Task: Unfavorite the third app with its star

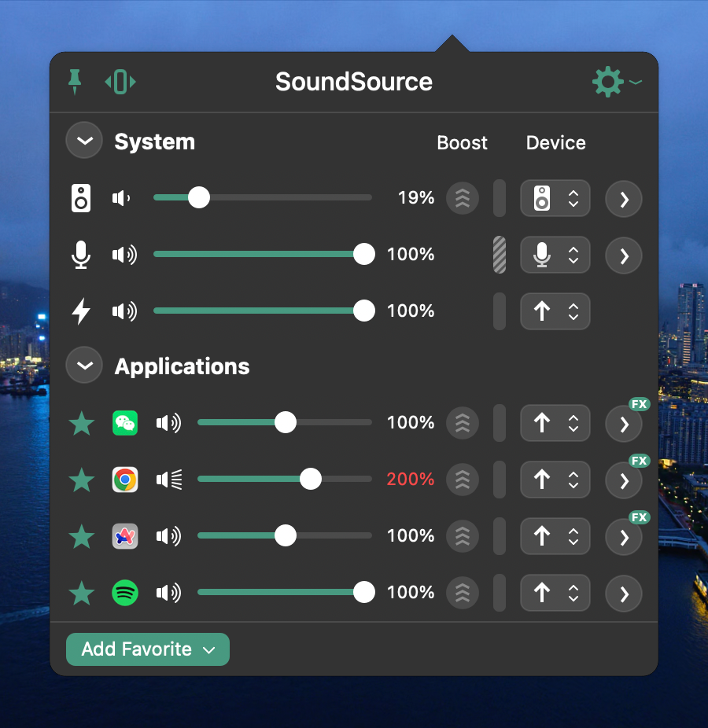Action: pyautogui.click(x=82, y=537)
